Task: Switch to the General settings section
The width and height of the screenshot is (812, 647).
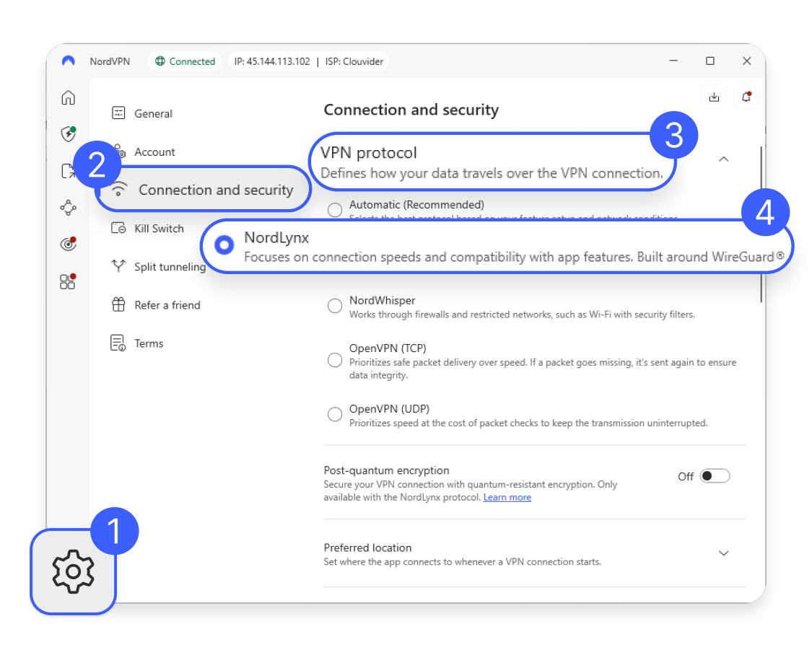Action: [152, 113]
